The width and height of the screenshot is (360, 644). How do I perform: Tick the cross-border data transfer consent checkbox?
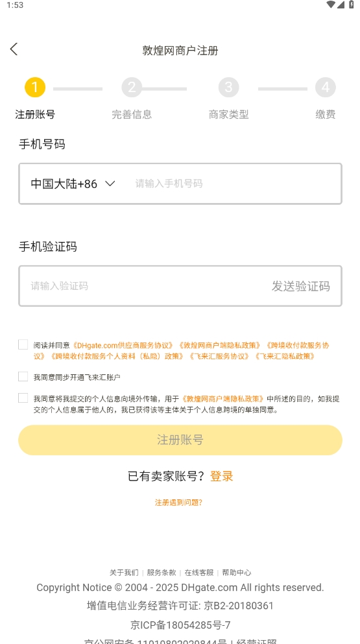[x=23, y=398]
